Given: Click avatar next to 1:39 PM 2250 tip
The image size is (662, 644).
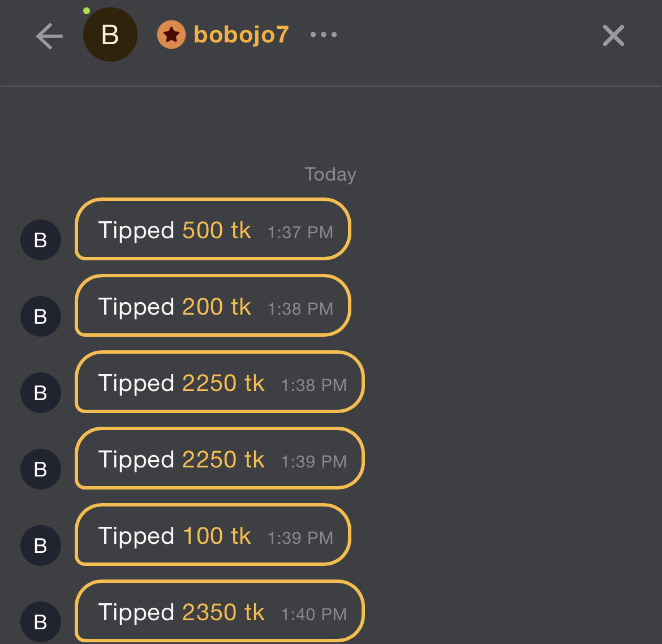Looking at the screenshot, I should point(41,469).
